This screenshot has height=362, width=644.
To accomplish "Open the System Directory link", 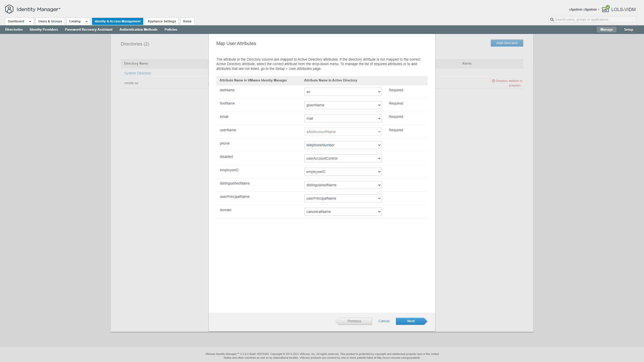I will 138,73.
